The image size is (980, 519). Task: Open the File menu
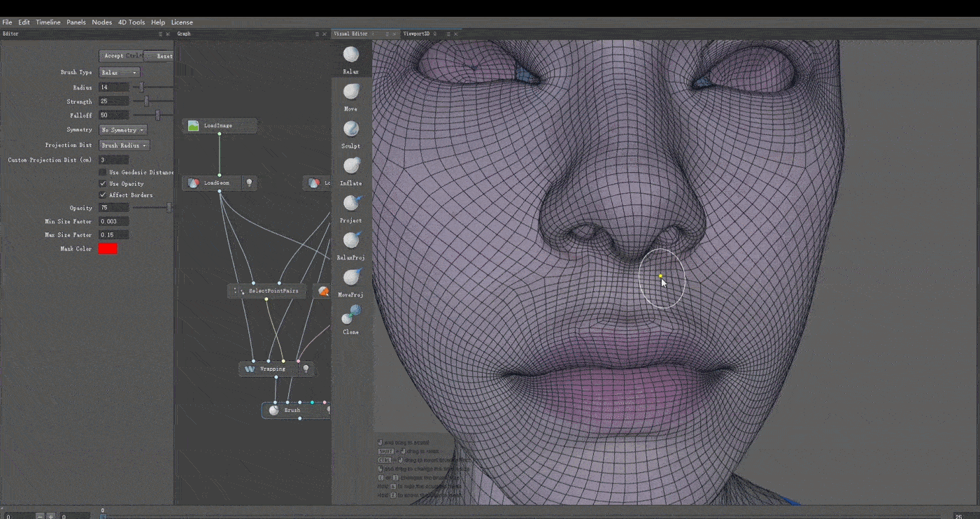(x=7, y=22)
